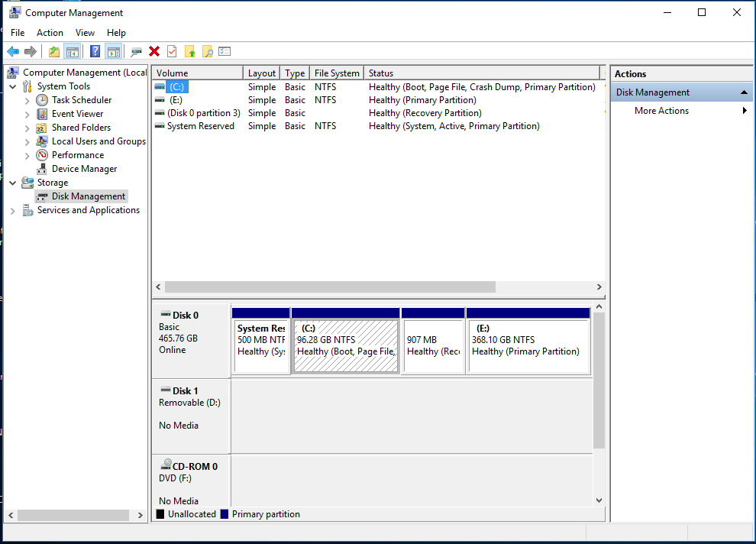The image size is (756, 544).
Task: Click the Storage icon in tree
Action: pos(28,183)
